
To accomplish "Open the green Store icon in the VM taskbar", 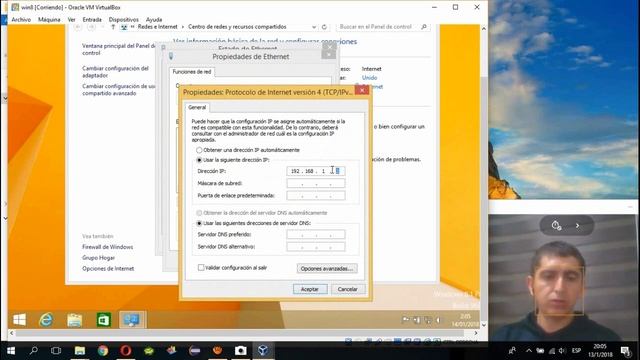I will click(103, 320).
